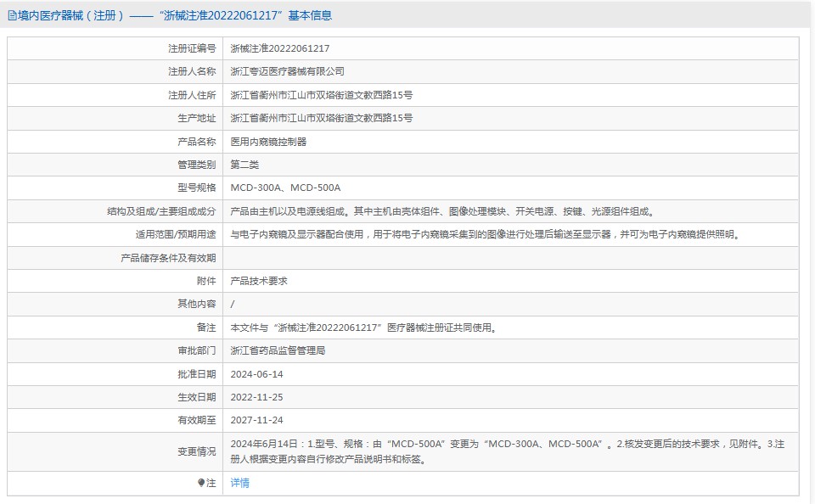Click approval date 2024-06-14
The height and width of the screenshot is (504, 815).
pyautogui.click(x=256, y=374)
